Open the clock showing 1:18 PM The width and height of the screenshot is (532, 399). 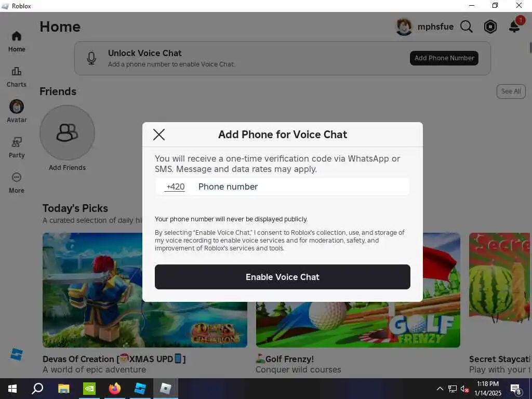488,389
